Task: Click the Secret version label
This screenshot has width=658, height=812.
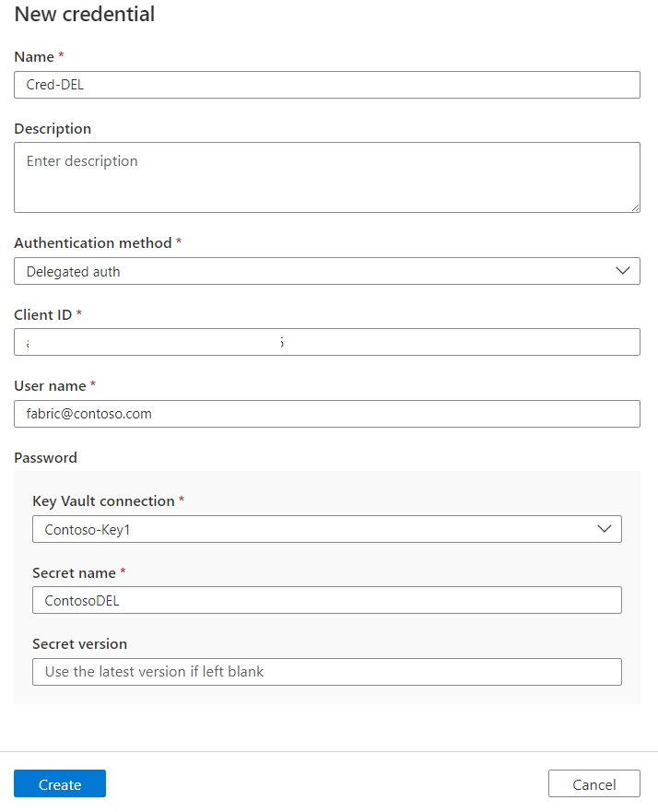Action: click(x=79, y=643)
